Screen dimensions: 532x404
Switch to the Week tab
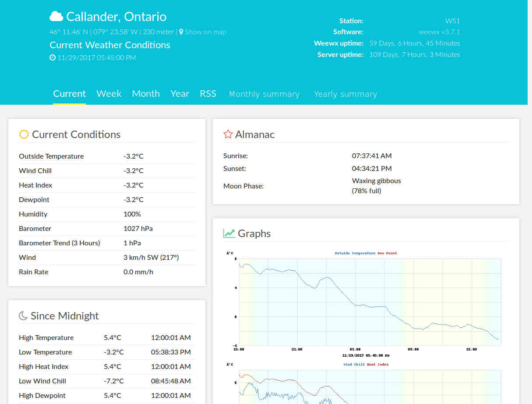(x=109, y=94)
